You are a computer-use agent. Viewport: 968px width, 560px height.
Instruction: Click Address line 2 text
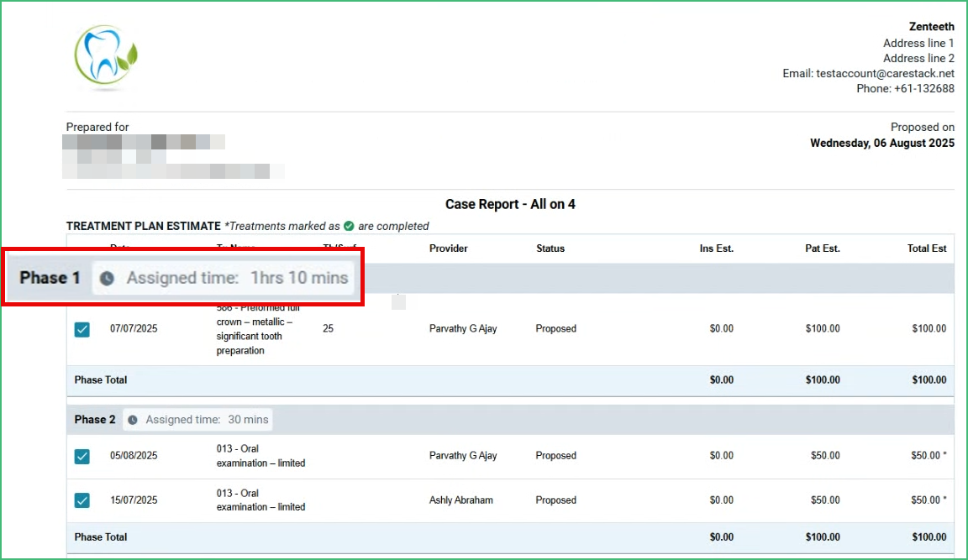click(x=918, y=59)
